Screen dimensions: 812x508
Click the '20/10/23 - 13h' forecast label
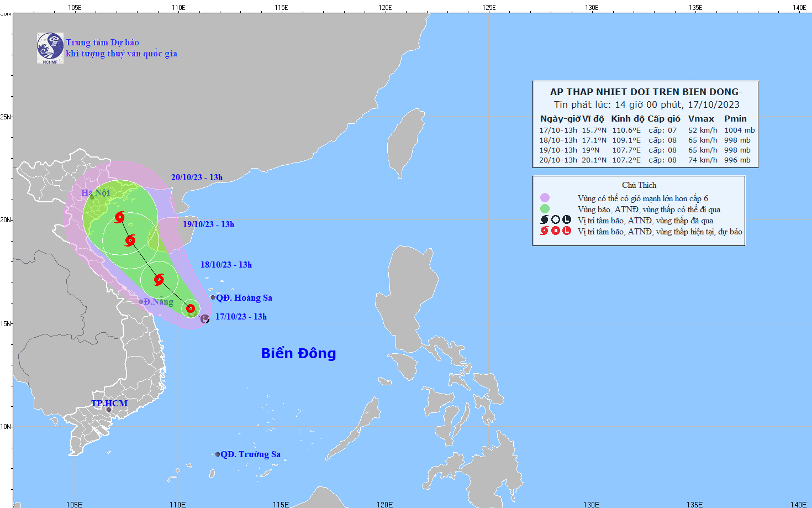[197, 177]
